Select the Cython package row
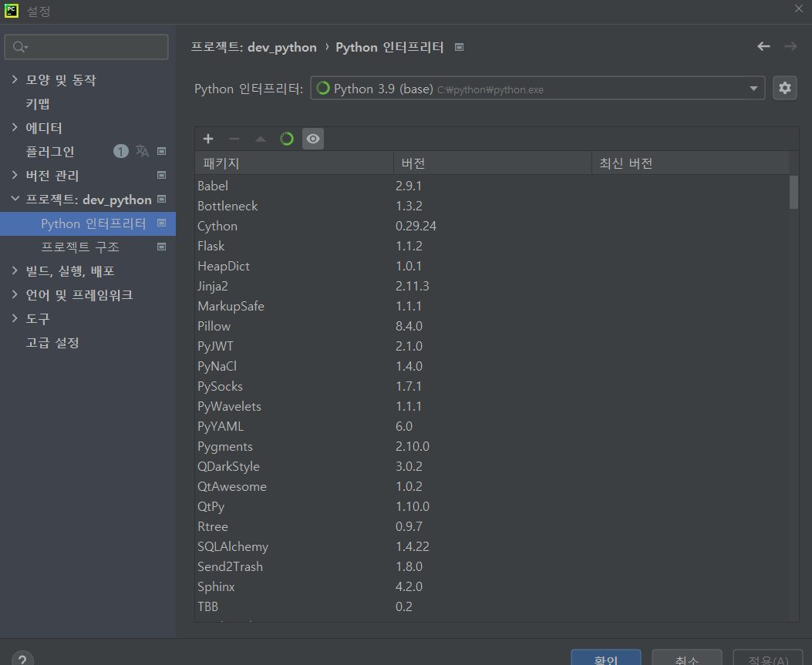Image resolution: width=812 pixels, height=665 pixels. point(492,226)
